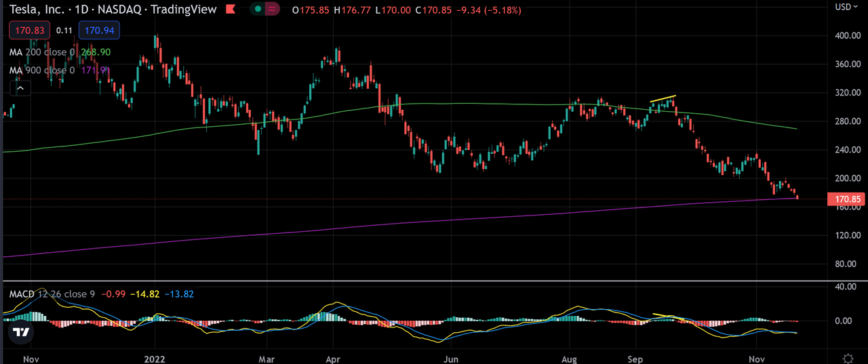Click the 0.11 spread value
868x364 pixels.
[64, 31]
